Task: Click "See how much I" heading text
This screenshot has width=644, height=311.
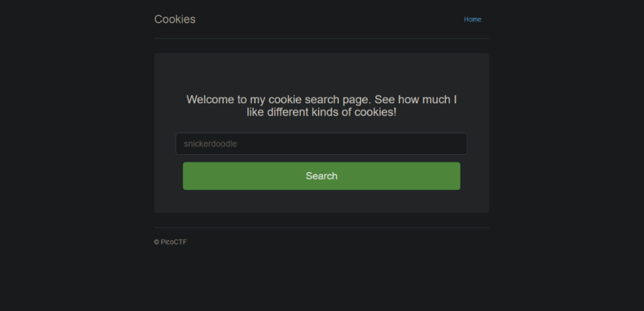Action: coord(416,100)
